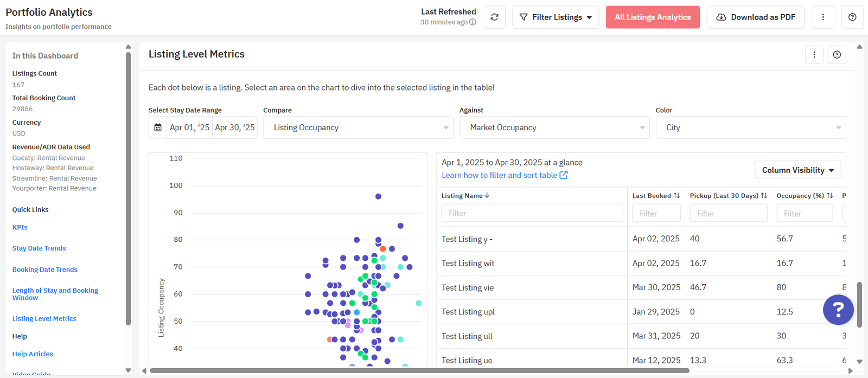Image resolution: width=868 pixels, height=378 pixels.
Task: Click the orange dot near 77 occupancy
Action: [383, 248]
